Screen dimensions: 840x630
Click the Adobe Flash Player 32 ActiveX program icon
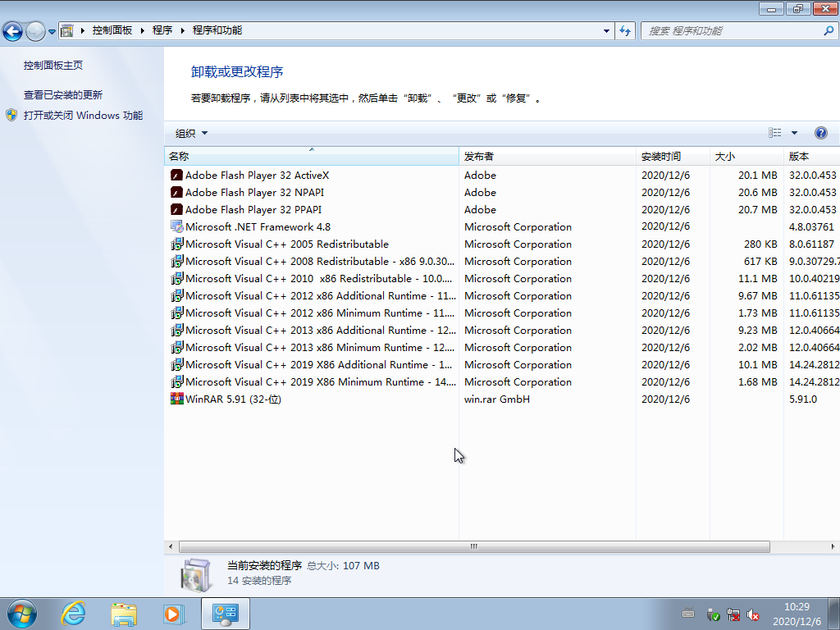pos(176,175)
